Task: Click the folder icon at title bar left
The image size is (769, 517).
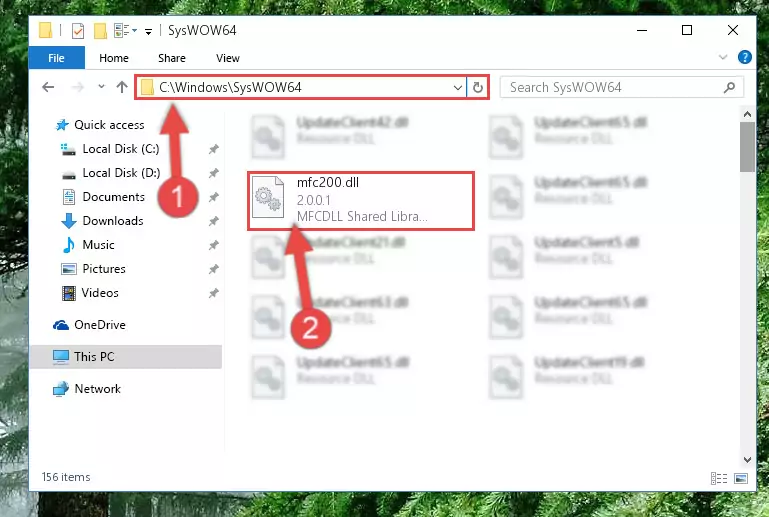Action: tap(45, 30)
